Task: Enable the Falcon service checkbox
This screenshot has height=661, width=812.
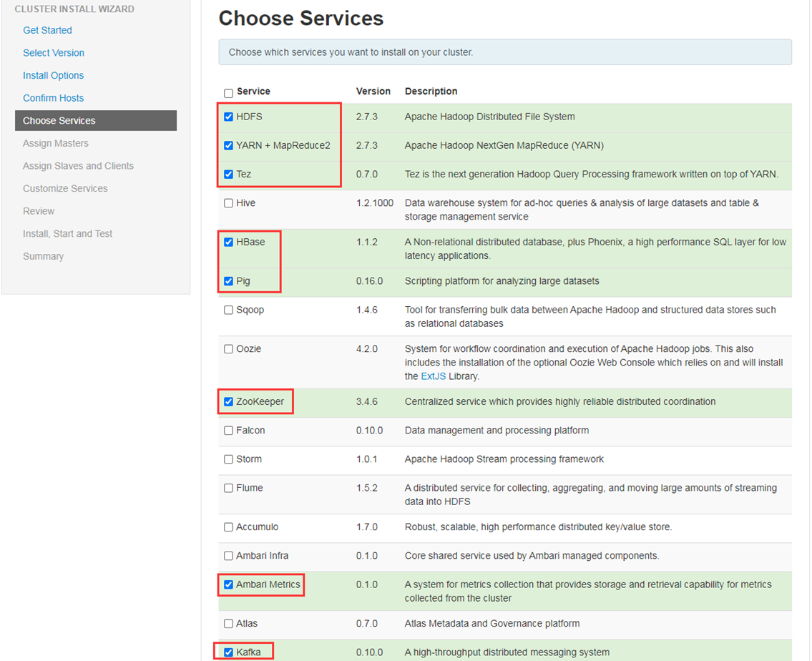Action: tap(228, 431)
